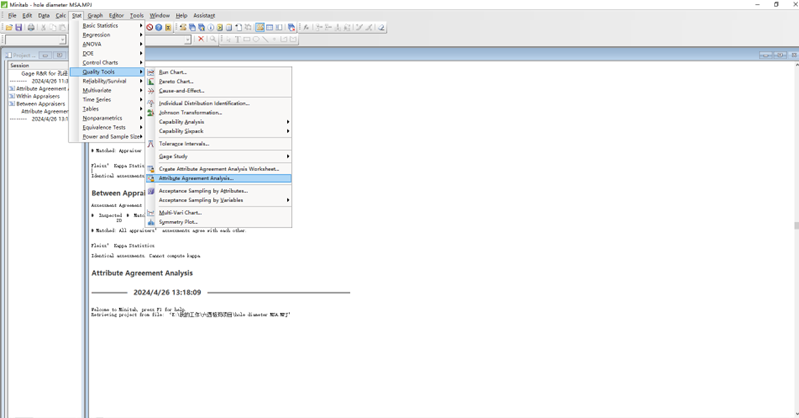
Task: Click the fx formula toolbar icon
Action: pyautogui.click(x=306, y=28)
